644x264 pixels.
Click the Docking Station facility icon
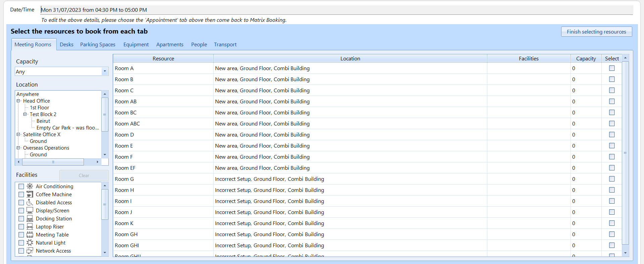(30, 218)
